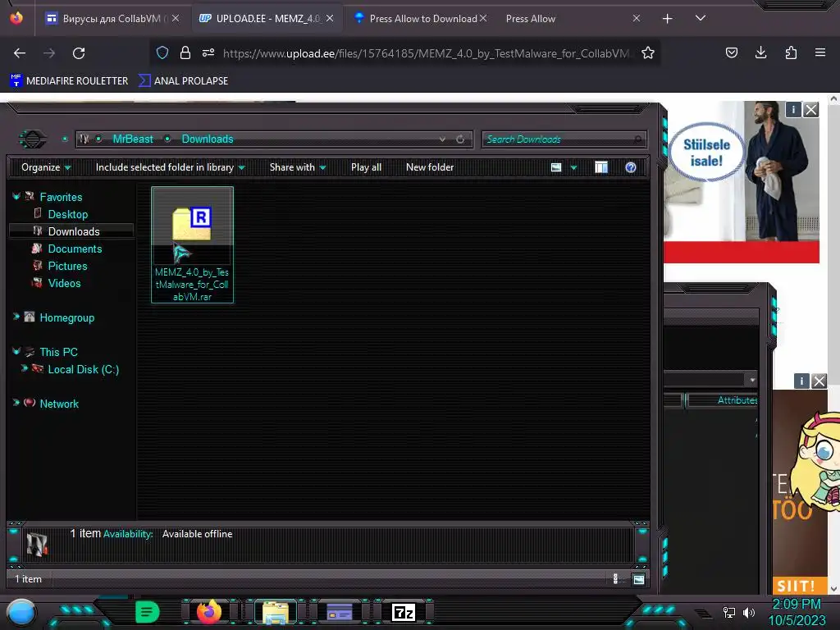Select Downloads in the breadcrumb path
Screen dimensions: 840x630
[x=208, y=139]
